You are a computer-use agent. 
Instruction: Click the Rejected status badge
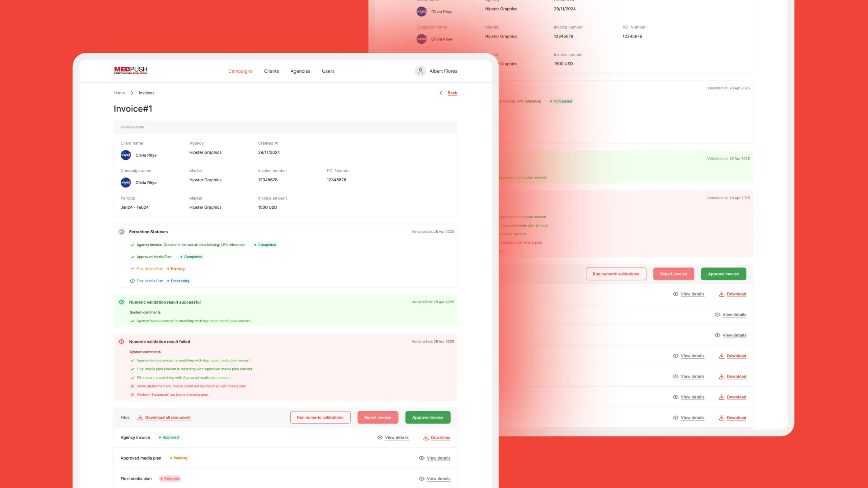point(170,479)
